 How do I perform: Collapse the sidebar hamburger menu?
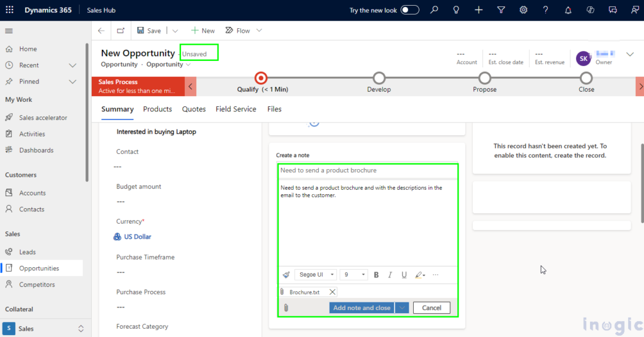tap(9, 31)
